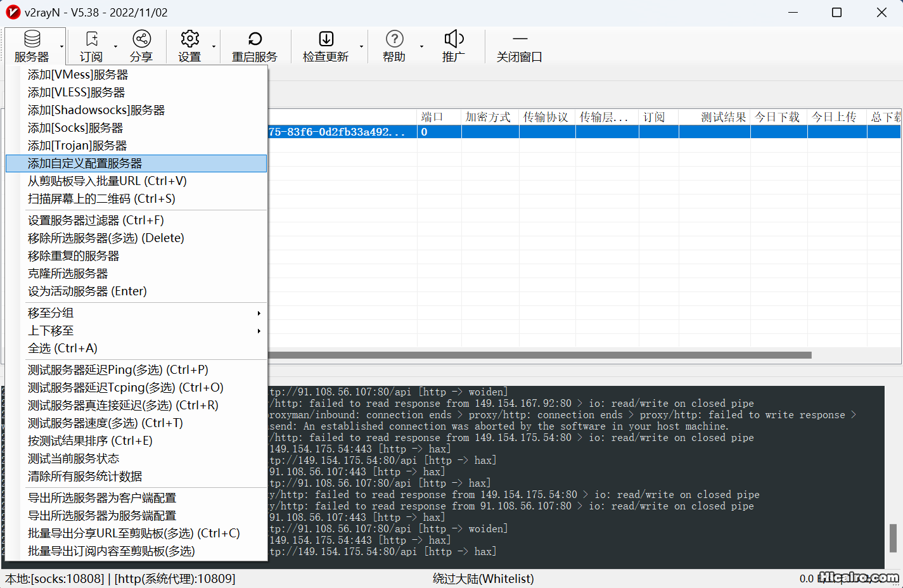Image resolution: width=903 pixels, height=588 pixels.
Task: Select 添加[VLESS]服务器 menu entry
Action: coord(136,93)
